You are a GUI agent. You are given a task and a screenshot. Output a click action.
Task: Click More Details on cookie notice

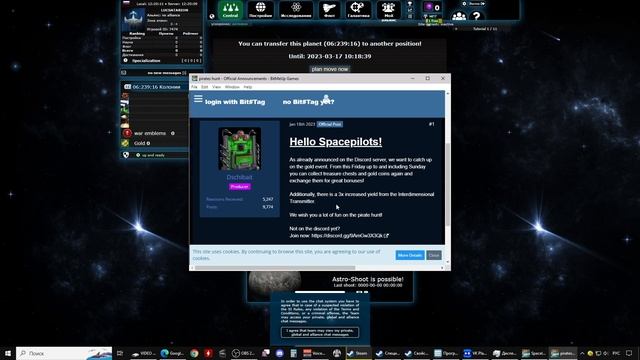click(410, 255)
